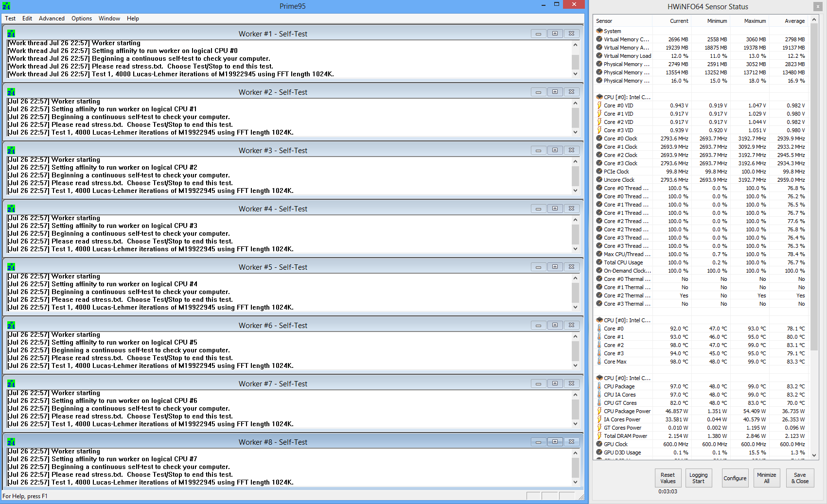
Task: Click the Worker #3 window icon
Action: point(11,150)
